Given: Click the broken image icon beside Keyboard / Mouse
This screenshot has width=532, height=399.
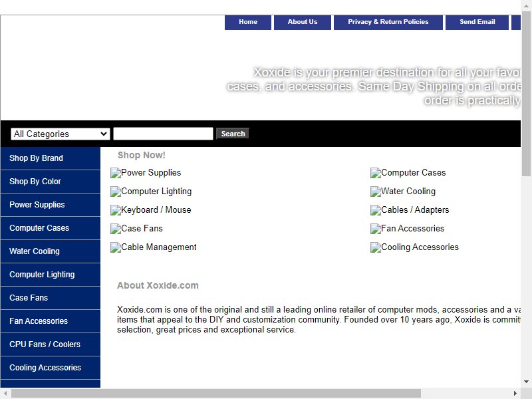Looking at the screenshot, I should (115, 210).
